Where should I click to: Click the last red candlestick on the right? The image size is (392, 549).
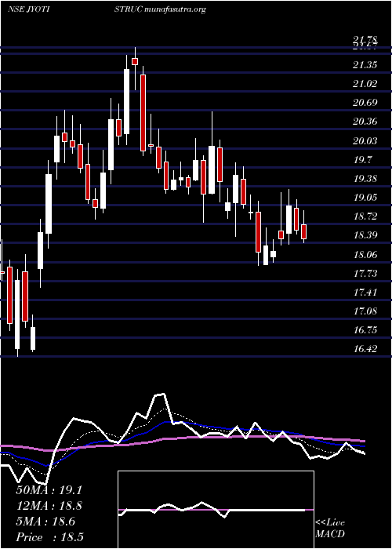point(303,232)
